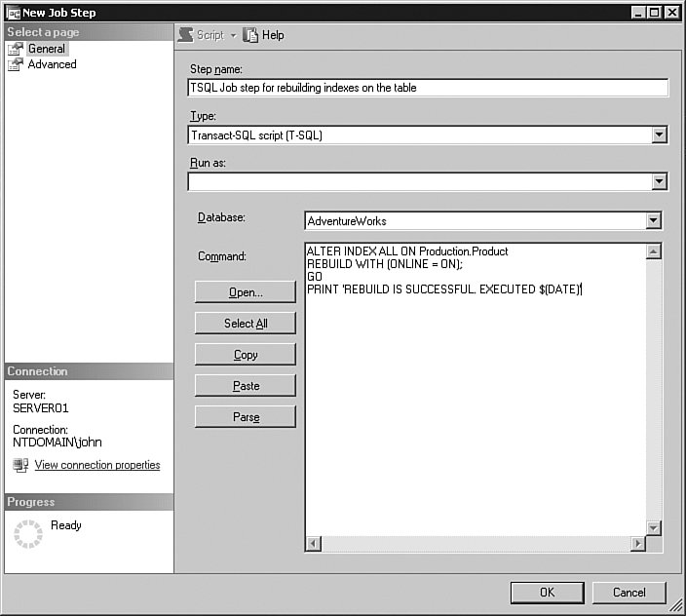Expand the Type dropdown list
Screen dimensions: 686x616
pyautogui.click(x=659, y=135)
